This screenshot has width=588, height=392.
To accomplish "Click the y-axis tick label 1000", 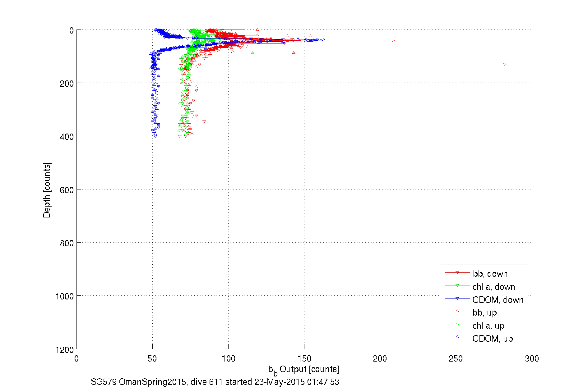I will pos(65,296).
